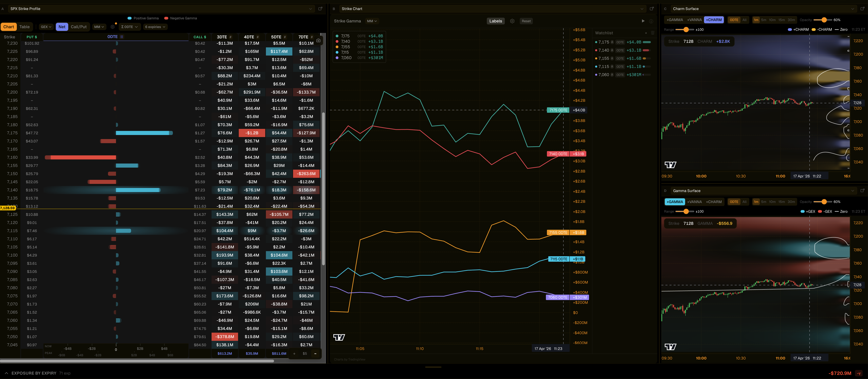The width and height of the screenshot is (868, 379).
Task: Click the Strike Chart play button
Action: tap(643, 21)
